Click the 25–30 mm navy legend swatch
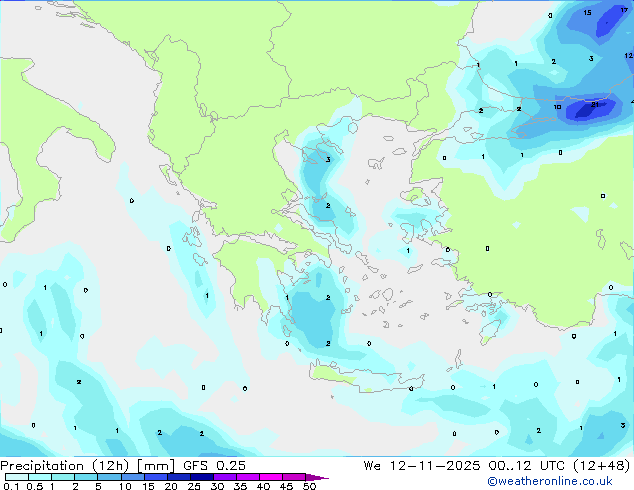This screenshot has height=490, width=634. (201, 477)
